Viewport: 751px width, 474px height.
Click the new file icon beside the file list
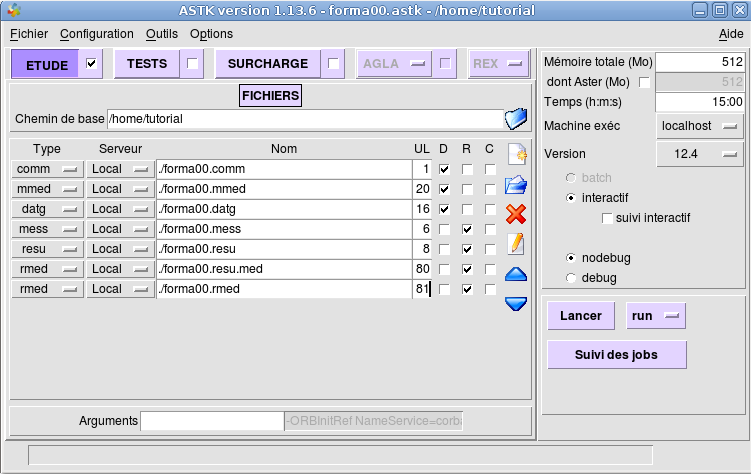[x=516, y=154]
